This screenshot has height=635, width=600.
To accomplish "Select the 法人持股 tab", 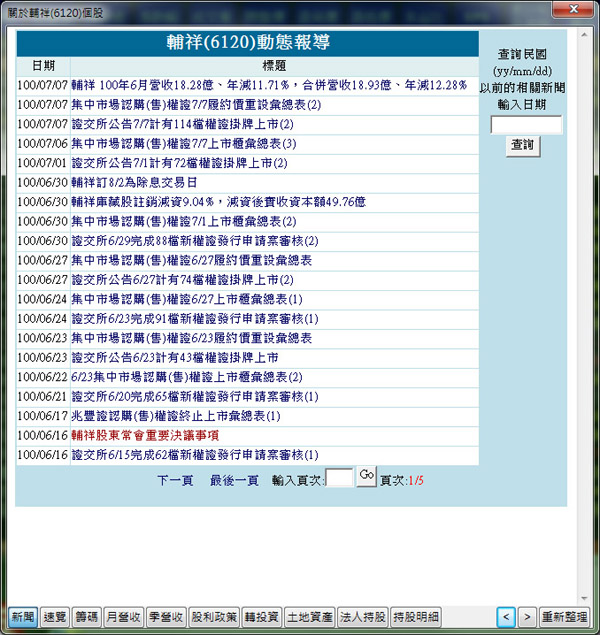I will pos(363,617).
